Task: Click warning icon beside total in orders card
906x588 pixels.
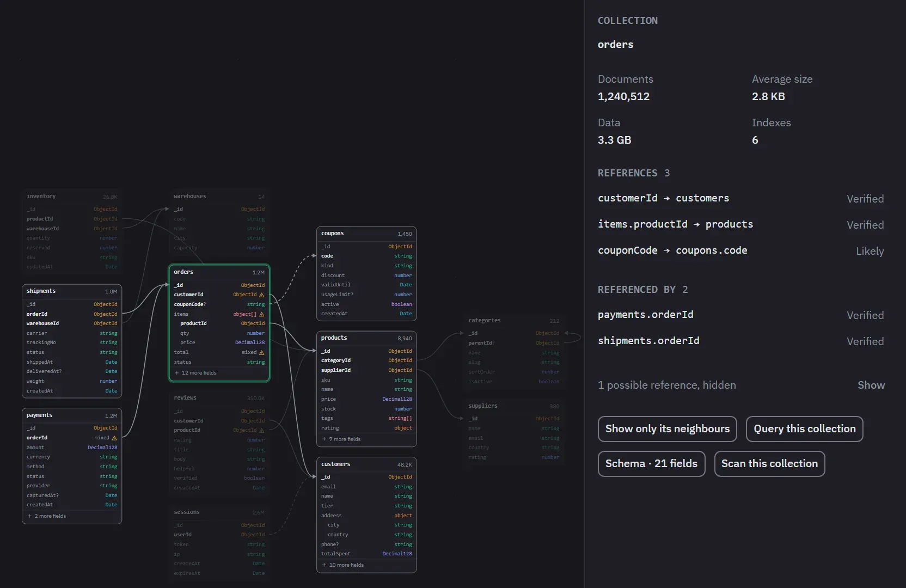Action: pyautogui.click(x=262, y=353)
